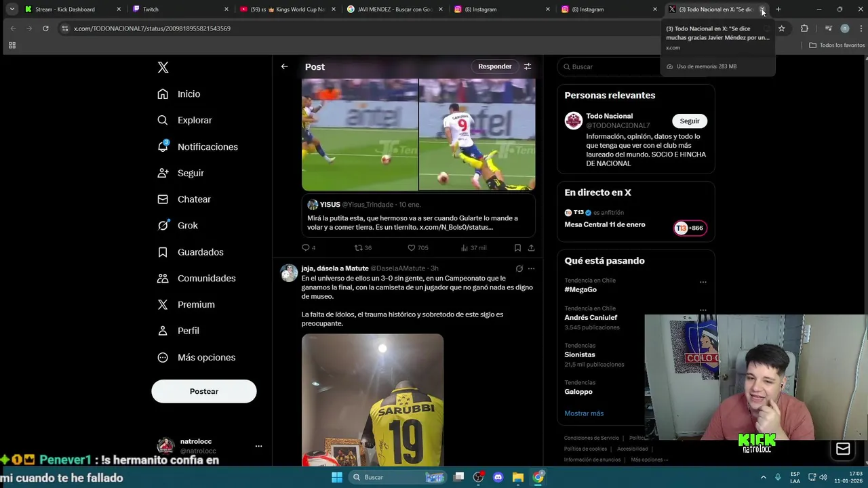868x488 pixels.
Task: Open Discord from the taskbar
Action: point(498,477)
